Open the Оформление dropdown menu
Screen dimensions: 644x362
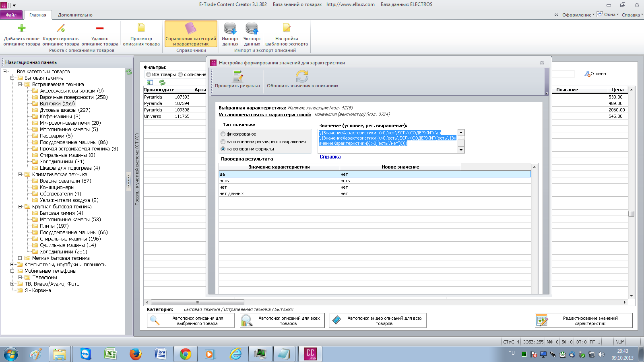578,15
